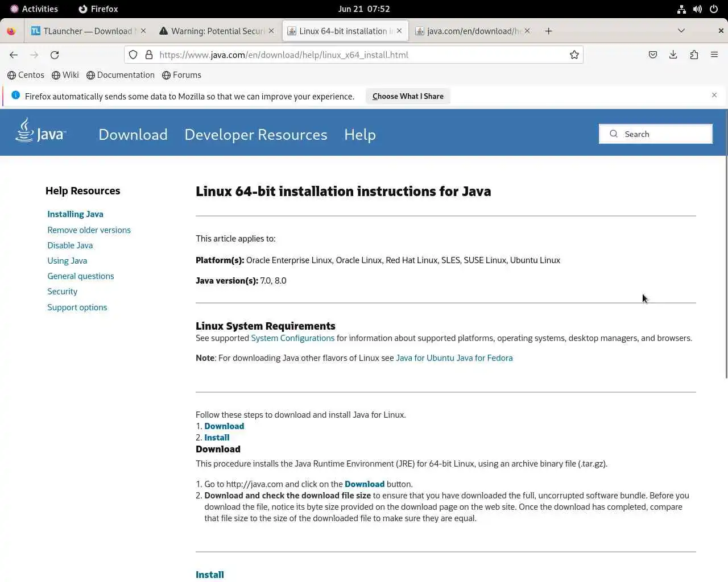Open Support options sidebar link
This screenshot has width=728, height=582.
click(77, 307)
